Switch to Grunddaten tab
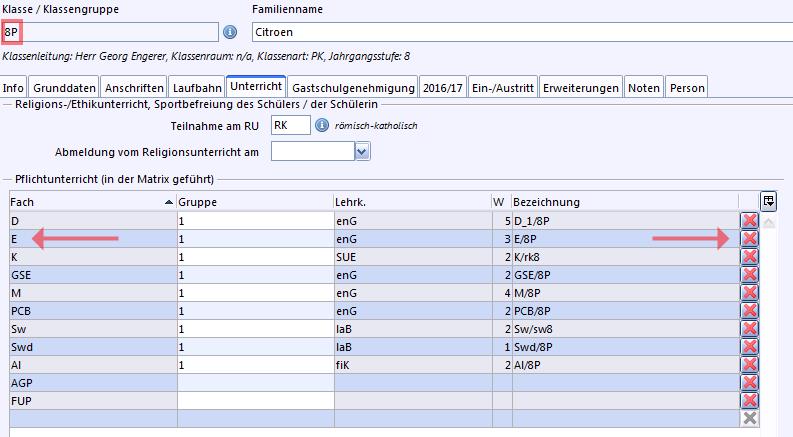 pos(64,88)
